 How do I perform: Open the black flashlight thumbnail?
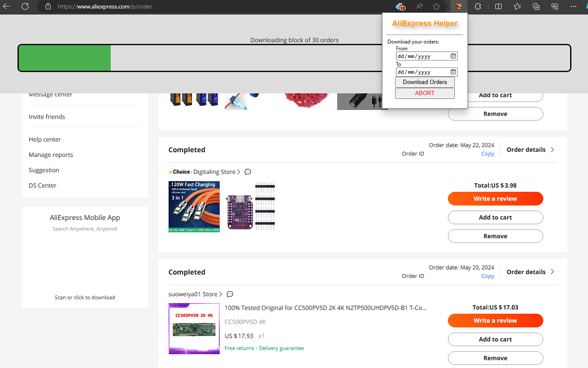[362, 101]
